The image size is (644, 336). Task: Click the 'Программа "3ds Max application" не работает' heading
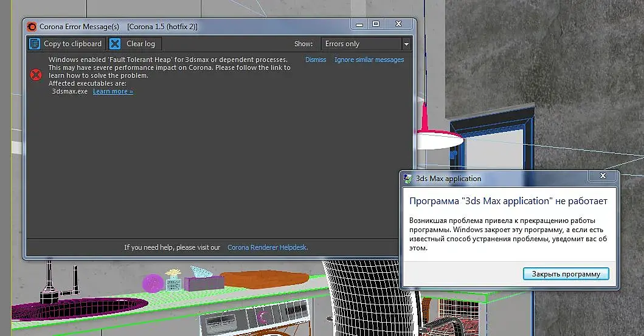508,201
